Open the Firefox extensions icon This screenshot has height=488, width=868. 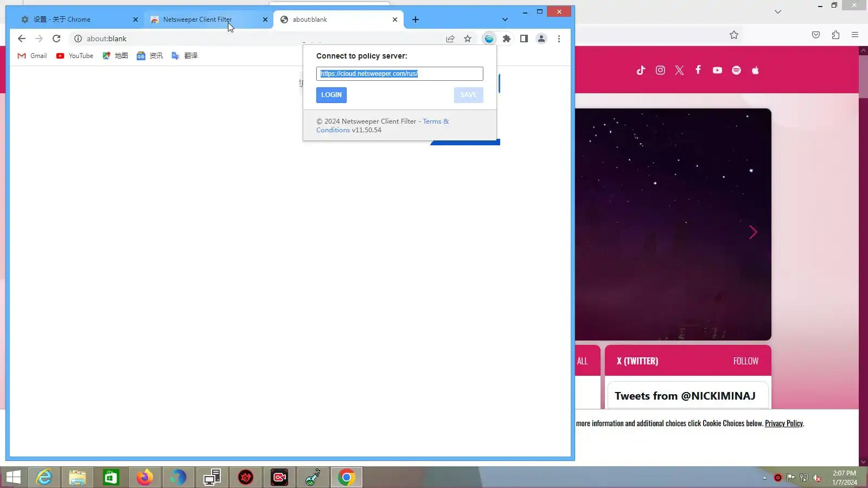pyautogui.click(x=835, y=35)
